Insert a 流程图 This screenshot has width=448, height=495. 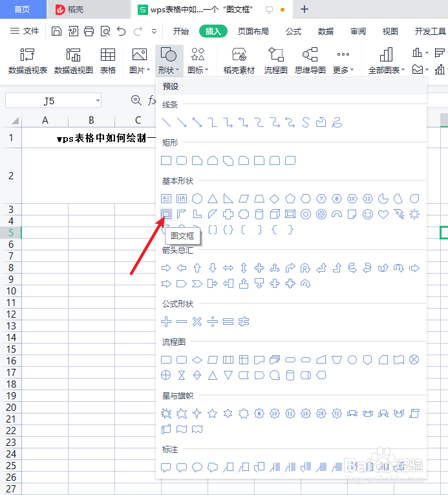coord(276,61)
